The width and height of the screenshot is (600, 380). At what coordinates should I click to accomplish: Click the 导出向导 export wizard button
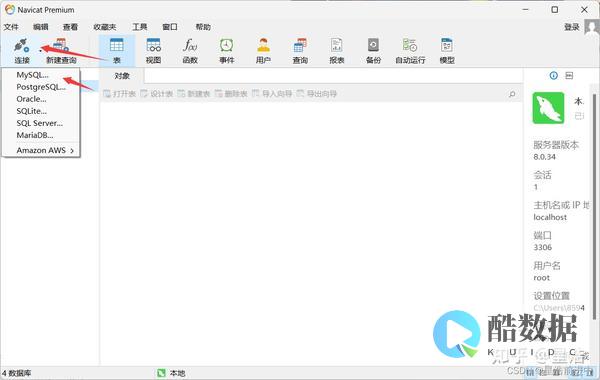click(x=317, y=94)
